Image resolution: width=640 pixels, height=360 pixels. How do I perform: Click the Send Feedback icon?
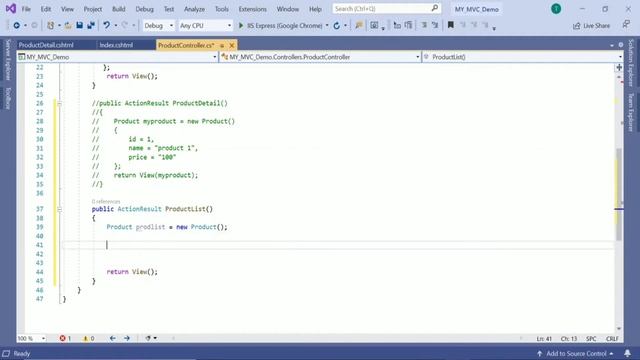(626, 24)
